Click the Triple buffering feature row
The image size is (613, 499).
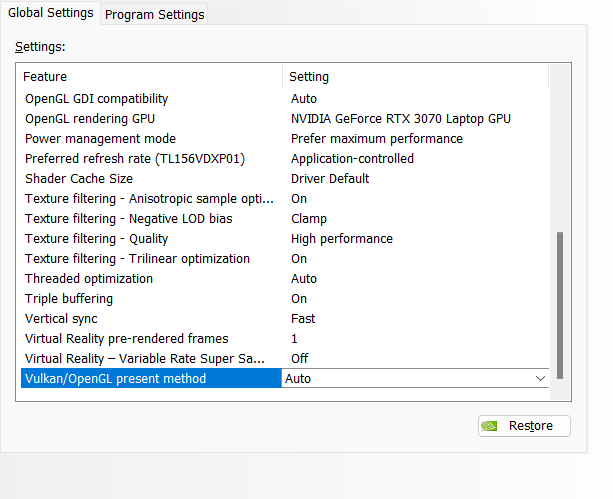click(x=69, y=299)
